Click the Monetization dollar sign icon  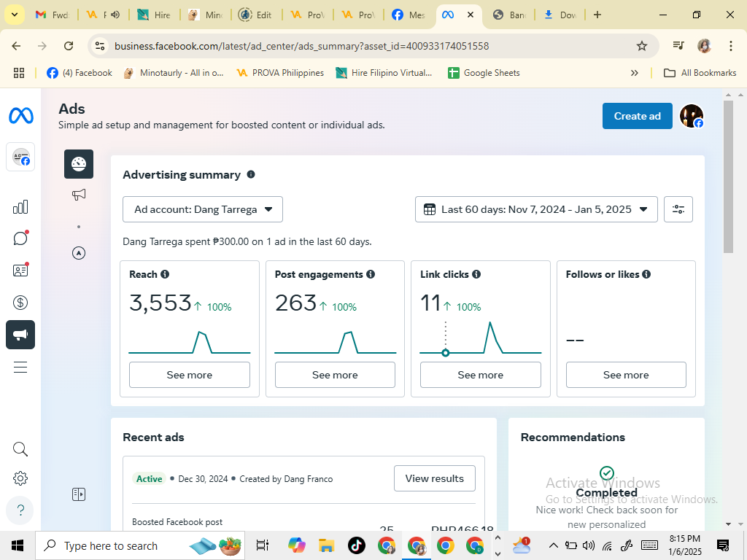click(x=20, y=303)
